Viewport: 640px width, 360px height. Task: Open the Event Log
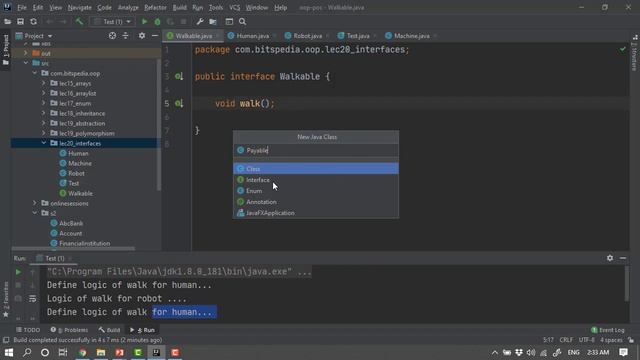click(x=608, y=330)
